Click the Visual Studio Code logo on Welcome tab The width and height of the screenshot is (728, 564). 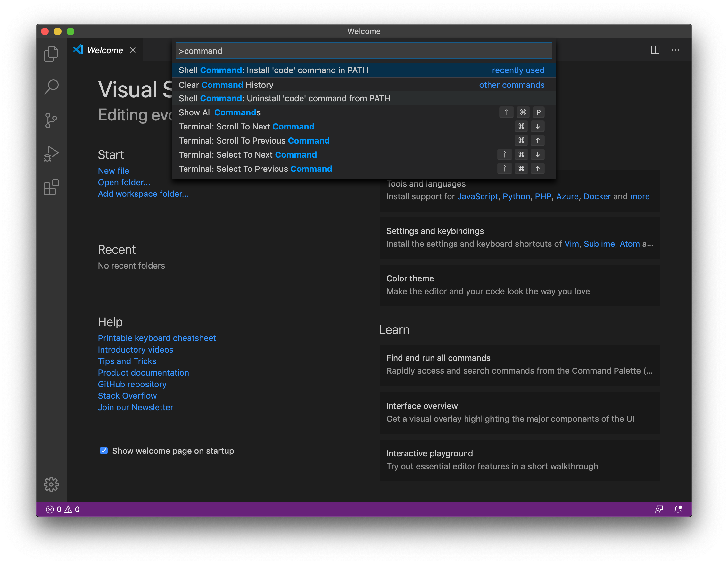point(78,50)
